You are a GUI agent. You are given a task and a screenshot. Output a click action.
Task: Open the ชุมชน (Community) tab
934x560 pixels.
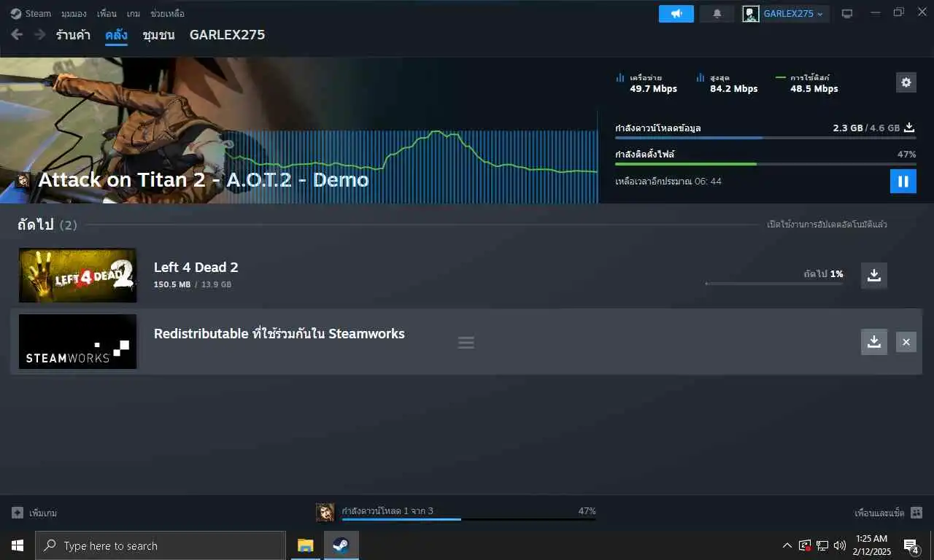pos(158,35)
